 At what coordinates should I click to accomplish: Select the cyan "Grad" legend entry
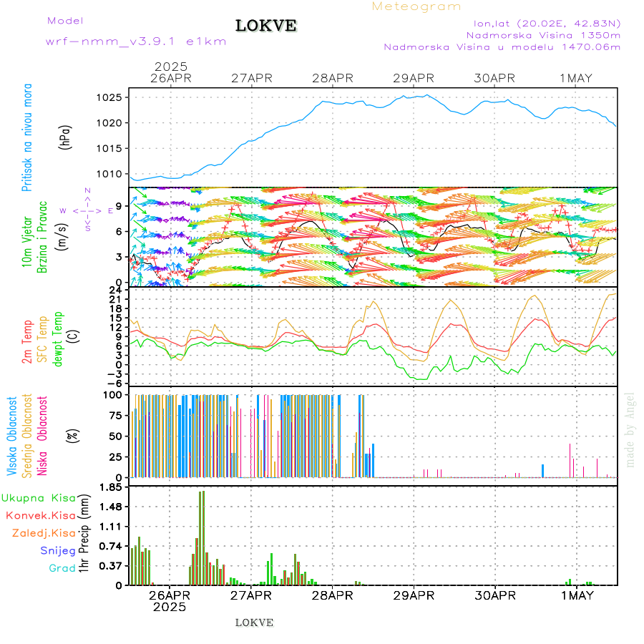pyautogui.click(x=62, y=568)
